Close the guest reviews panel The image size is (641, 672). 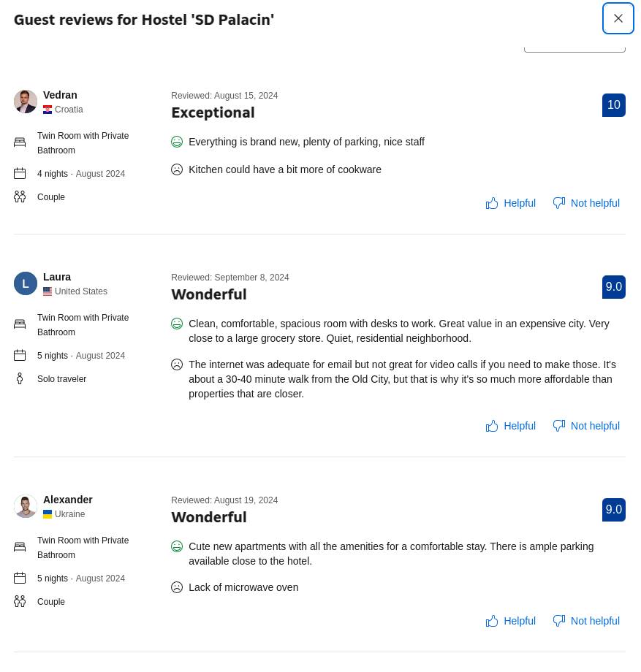[x=618, y=19]
